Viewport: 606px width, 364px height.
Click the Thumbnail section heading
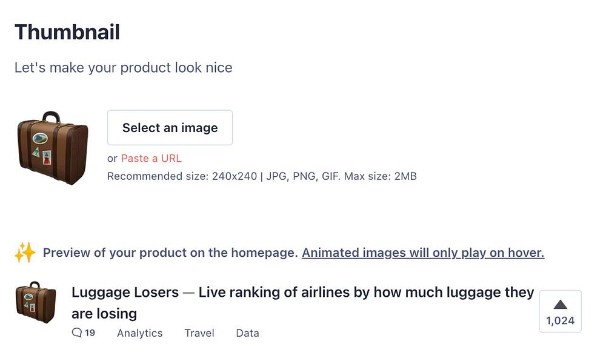[x=67, y=32]
